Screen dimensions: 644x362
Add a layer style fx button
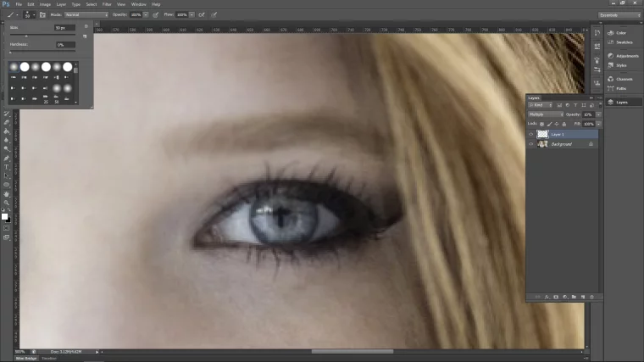click(547, 297)
